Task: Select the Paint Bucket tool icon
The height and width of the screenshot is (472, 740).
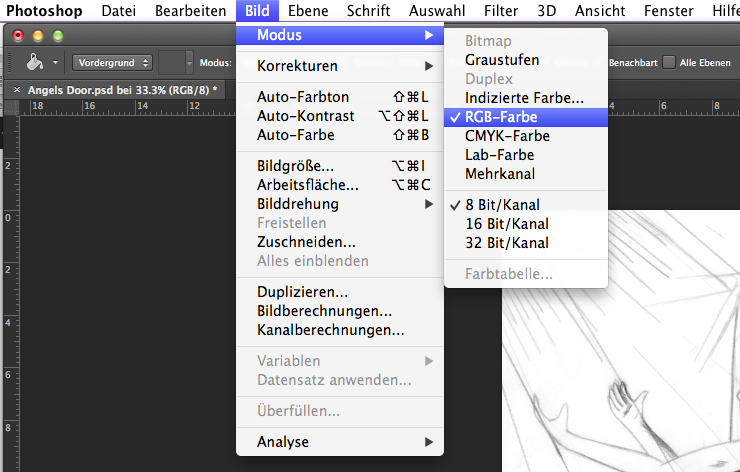Action: point(34,62)
